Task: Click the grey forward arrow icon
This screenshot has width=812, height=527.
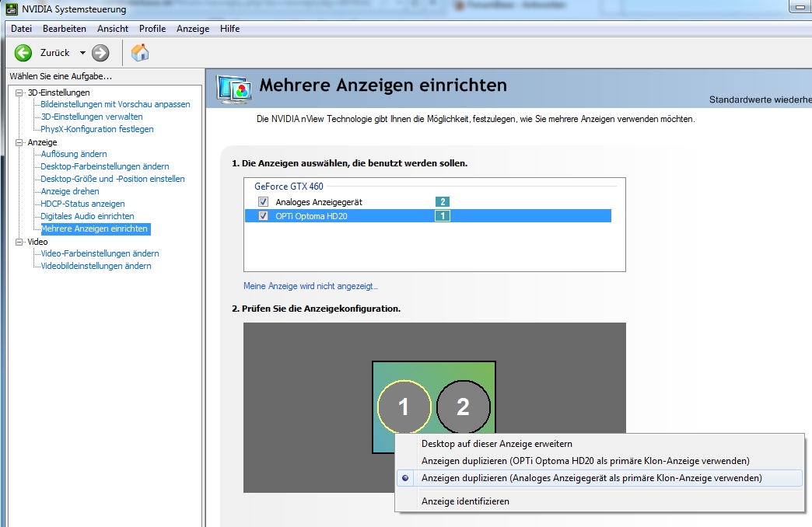Action: click(100, 53)
